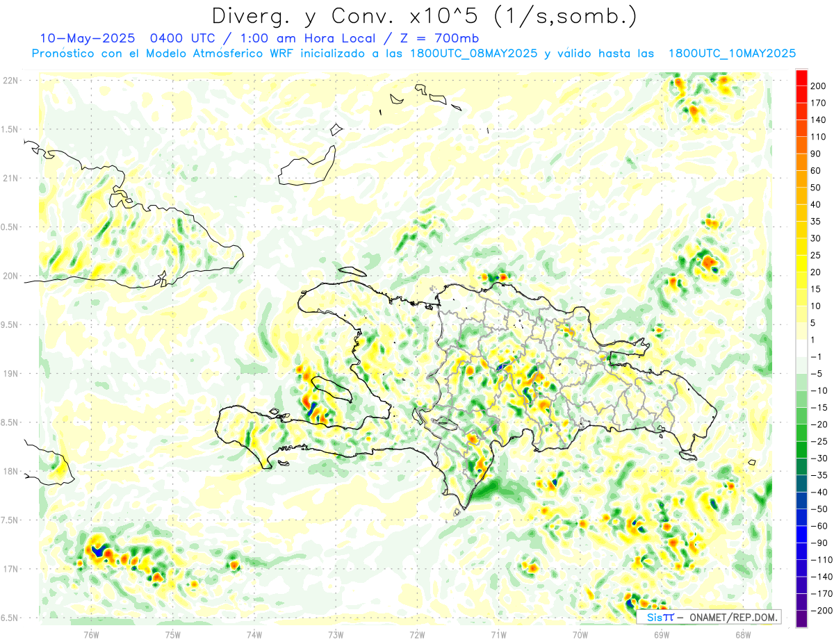Click the '68W' longitude label

coord(743,634)
